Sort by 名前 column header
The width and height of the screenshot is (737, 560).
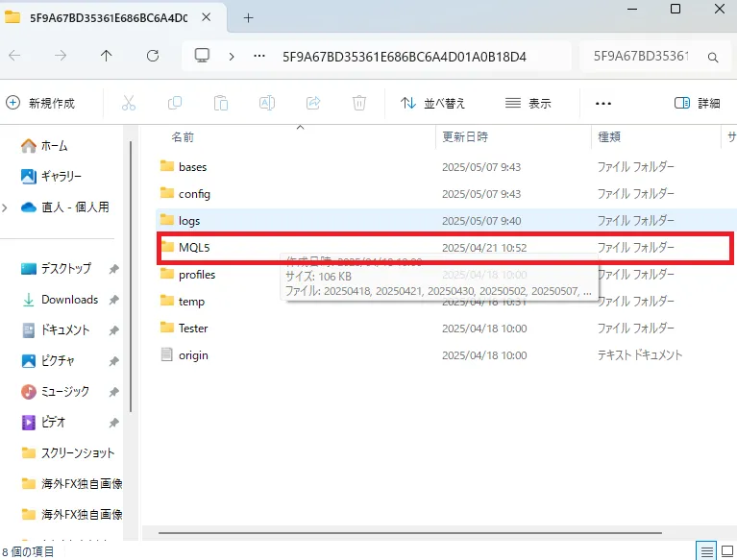point(183,137)
